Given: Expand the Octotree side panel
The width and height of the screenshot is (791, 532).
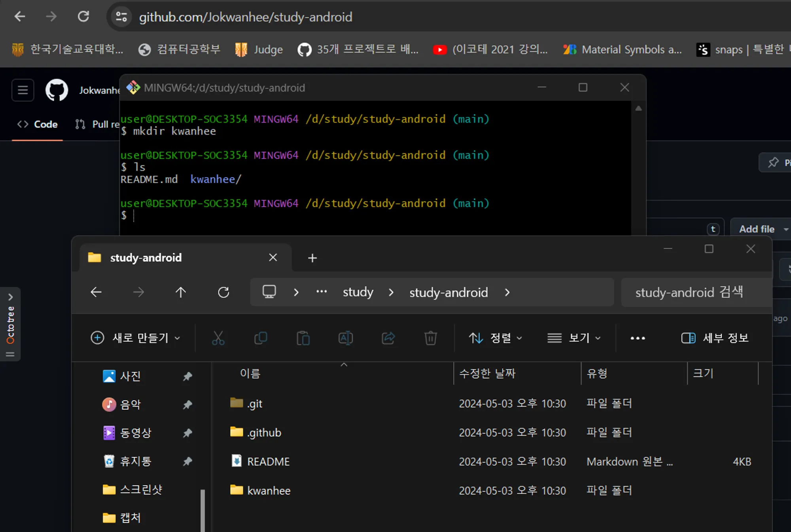Looking at the screenshot, I should pyautogui.click(x=10, y=324).
